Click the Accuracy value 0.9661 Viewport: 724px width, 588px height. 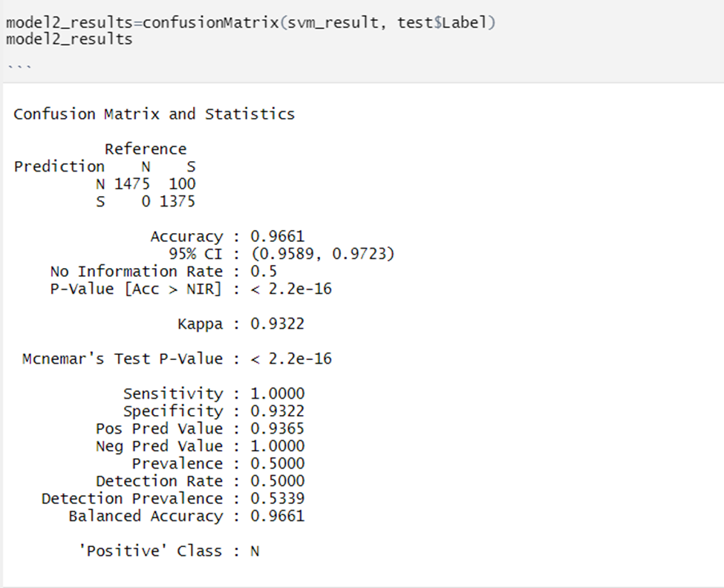(278, 236)
